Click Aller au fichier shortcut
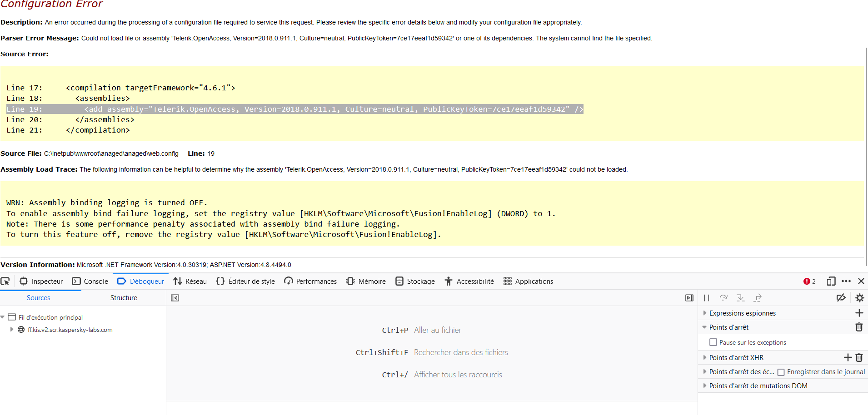Image resolution: width=868 pixels, height=415 pixels. pos(438,330)
